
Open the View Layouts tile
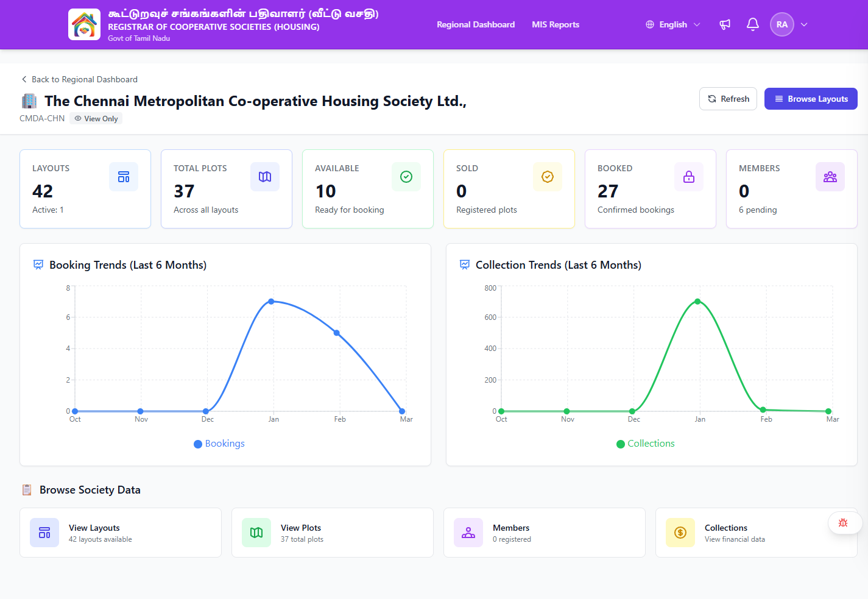[x=121, y=533]
